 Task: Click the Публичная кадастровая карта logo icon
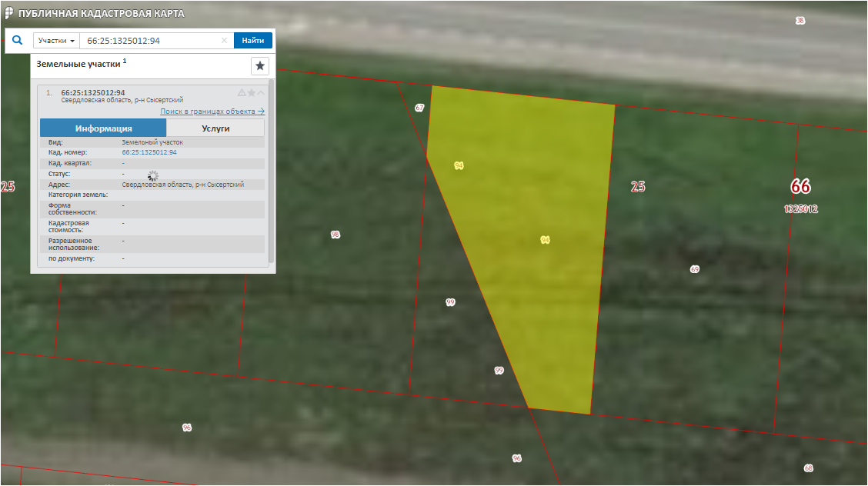click(8, 13)
